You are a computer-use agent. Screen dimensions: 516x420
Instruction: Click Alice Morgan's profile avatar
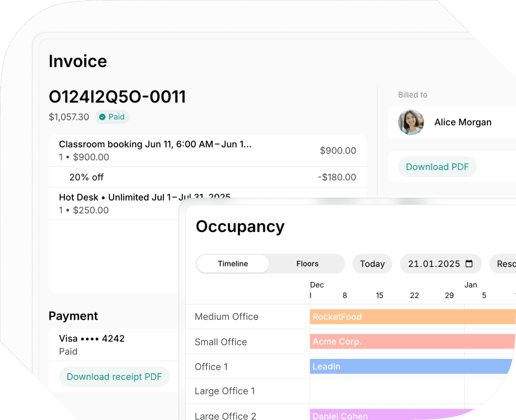pos(411,122)
